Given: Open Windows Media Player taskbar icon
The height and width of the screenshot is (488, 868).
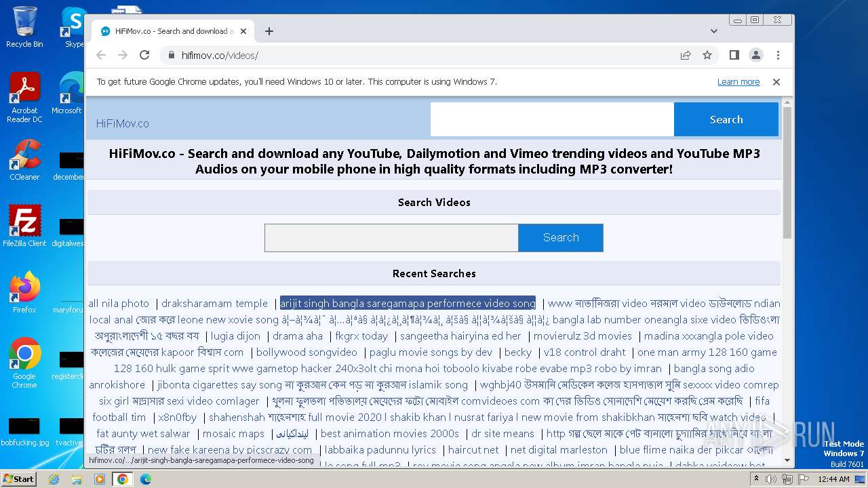Looking at the screenshot, I should point(100,479).
